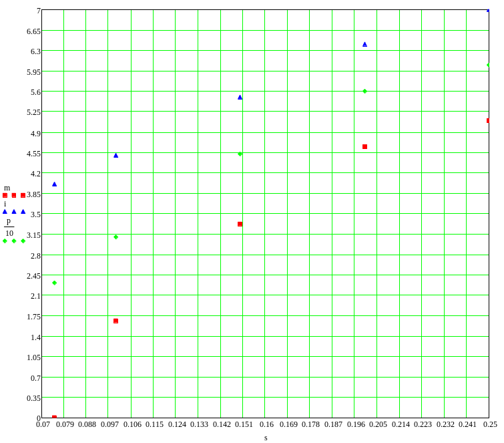Click the y-axis value 1.05
Viewport: 504px width, 443px height.
tap(34, 357)
